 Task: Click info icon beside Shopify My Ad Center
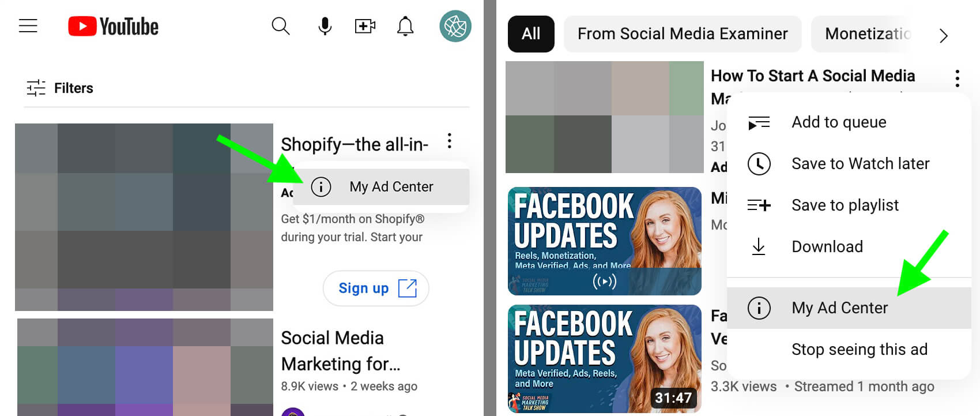(321, 186)
